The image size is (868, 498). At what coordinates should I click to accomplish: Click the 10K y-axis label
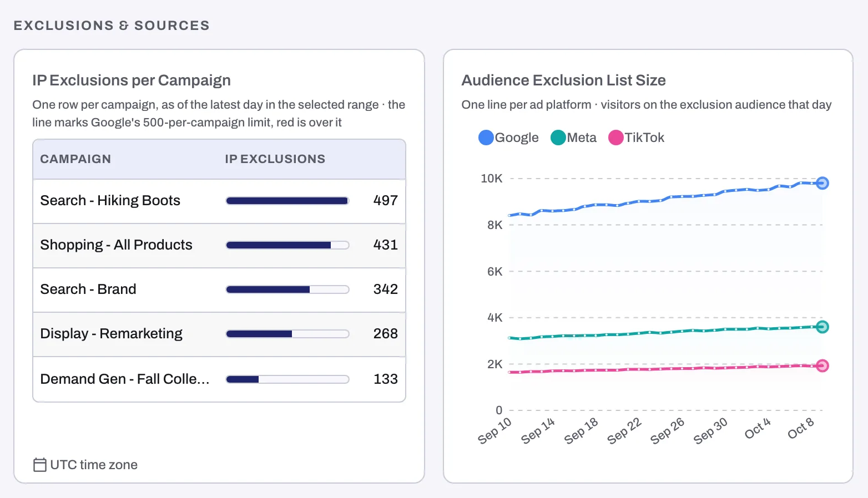pos(491,179)
